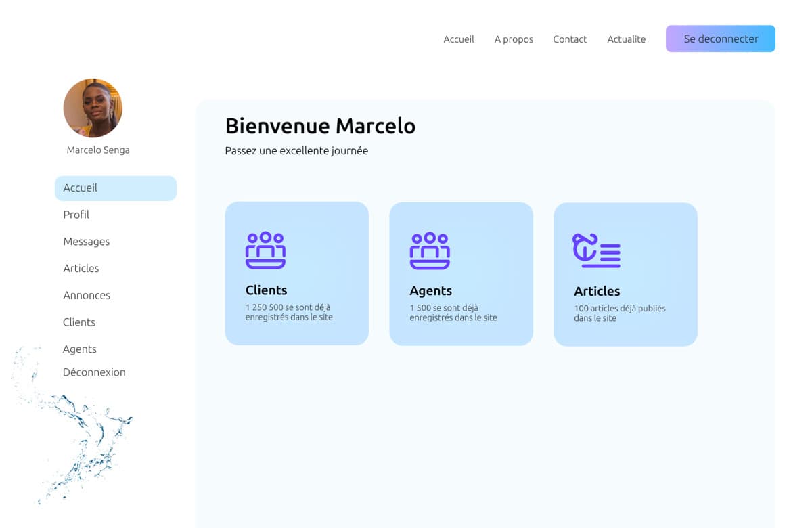
Task: Click the Articles card list icon
Action: click(x=596, y=250)
